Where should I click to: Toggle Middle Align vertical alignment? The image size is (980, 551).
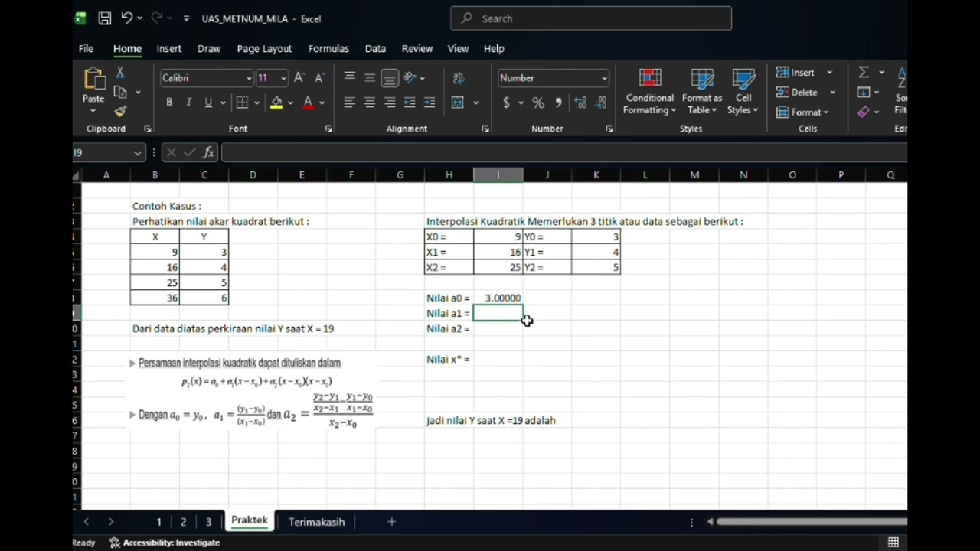pyautogui.click(x=370, y=78)
